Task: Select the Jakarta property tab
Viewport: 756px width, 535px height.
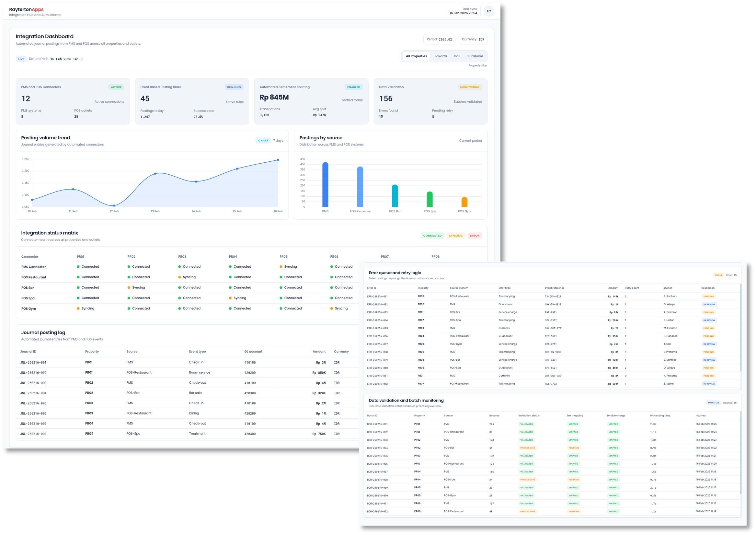Action: pos(440,56)
